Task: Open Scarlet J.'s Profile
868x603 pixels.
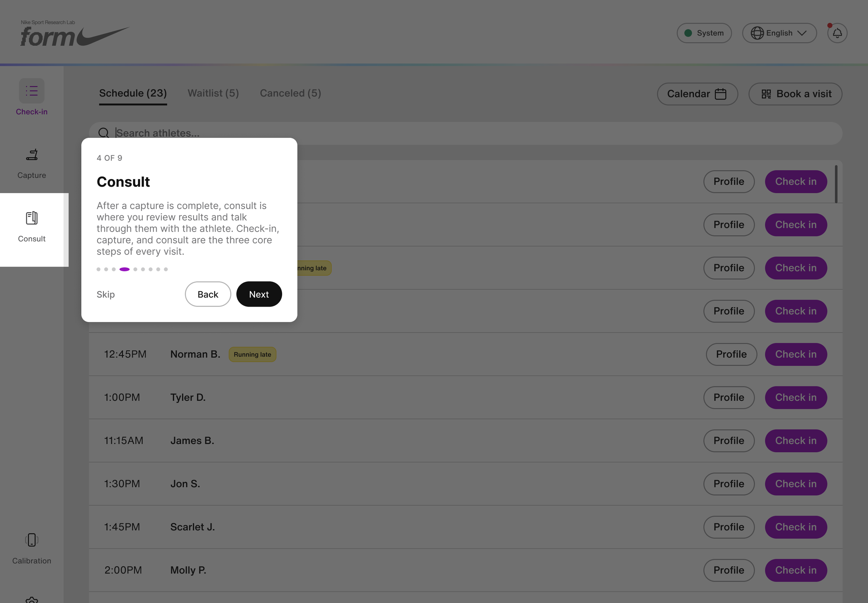Action: (x=729, y=527)
